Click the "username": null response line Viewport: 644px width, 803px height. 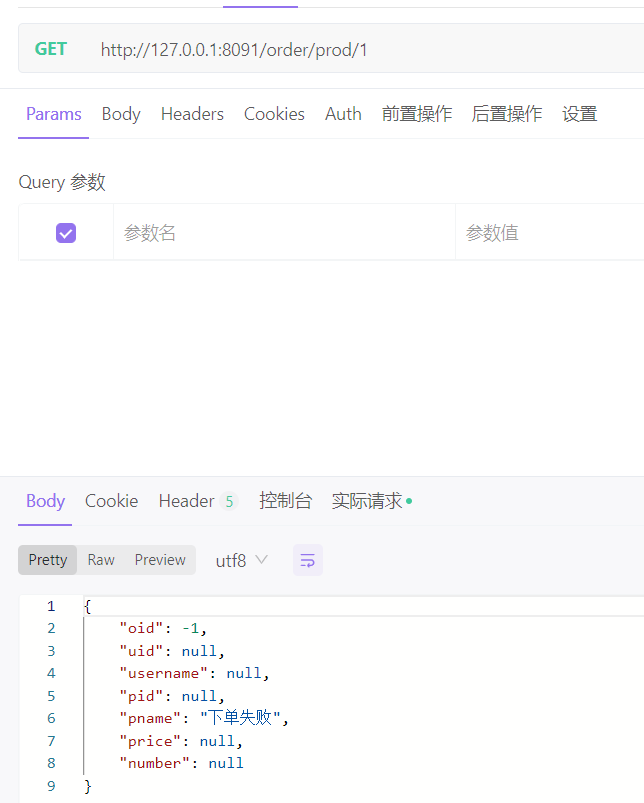195,673
